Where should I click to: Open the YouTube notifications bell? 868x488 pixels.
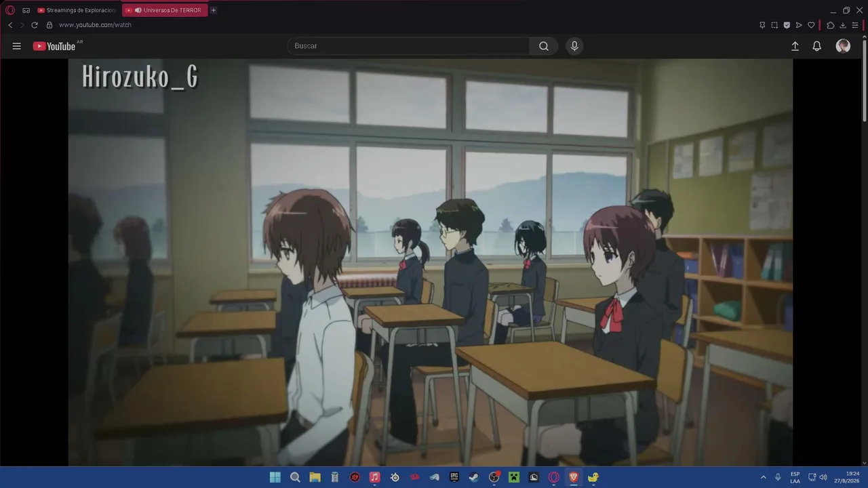pyautogui.click(x=817, y=46)
